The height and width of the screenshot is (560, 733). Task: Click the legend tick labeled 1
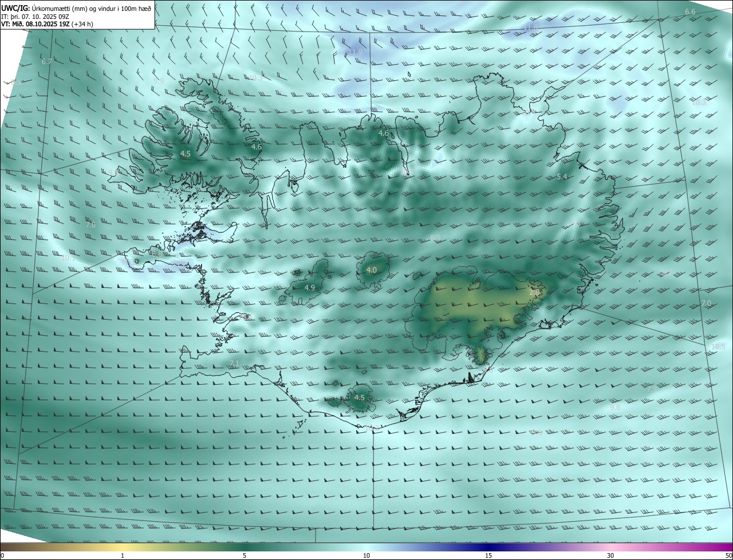pos(123,555)
